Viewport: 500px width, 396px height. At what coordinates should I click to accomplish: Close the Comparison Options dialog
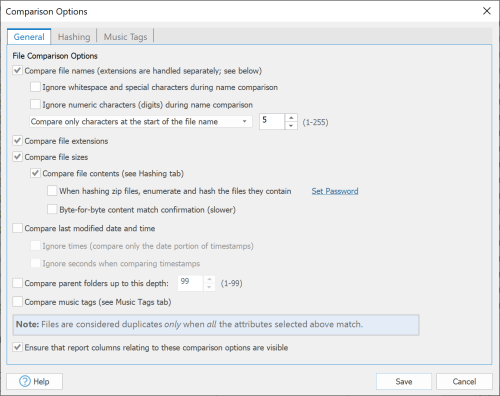coord(487,11)
